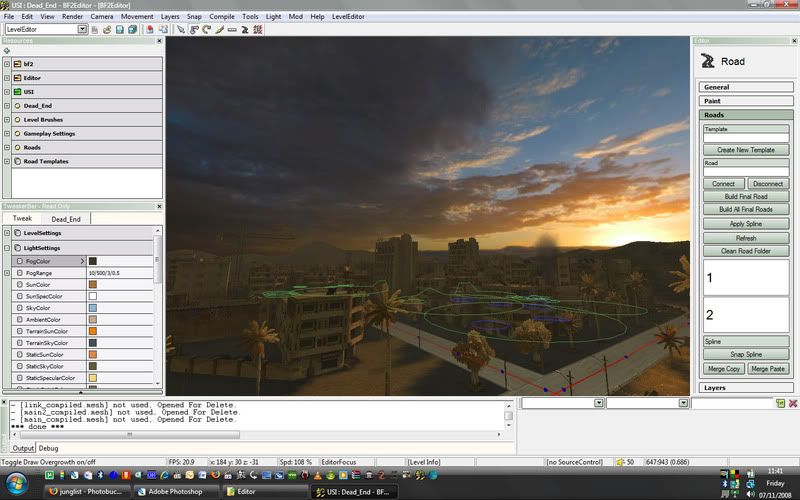Close the Tweaker bar panel

pos(159,206)
